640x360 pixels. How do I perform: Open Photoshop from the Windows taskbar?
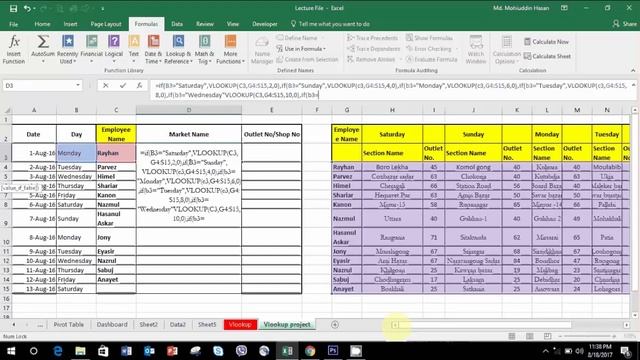pyautogui.click(x=333, y=351)
